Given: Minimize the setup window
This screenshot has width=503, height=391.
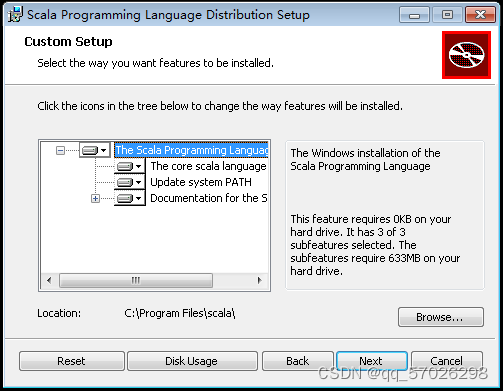Looking at the screenshot, I should [x=414, y=15].
